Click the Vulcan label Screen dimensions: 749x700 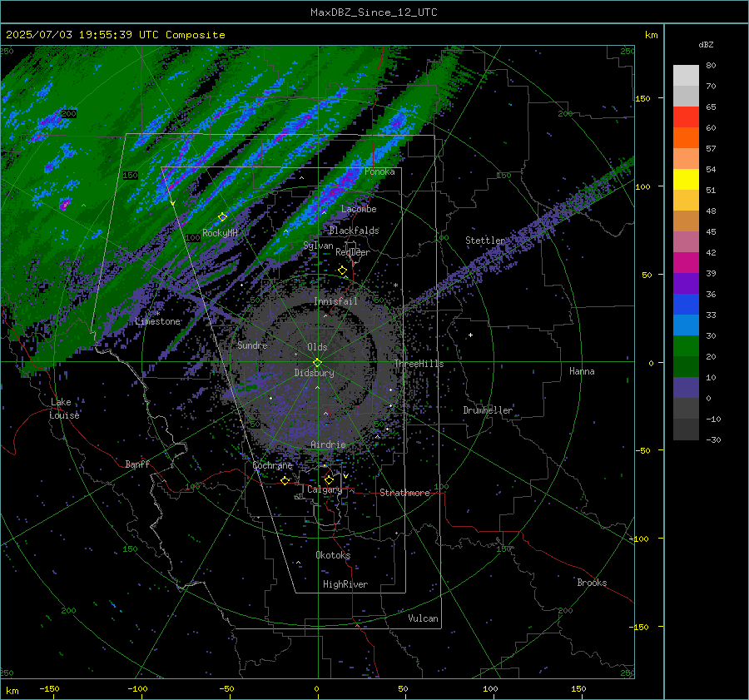[x=423, y=618]
